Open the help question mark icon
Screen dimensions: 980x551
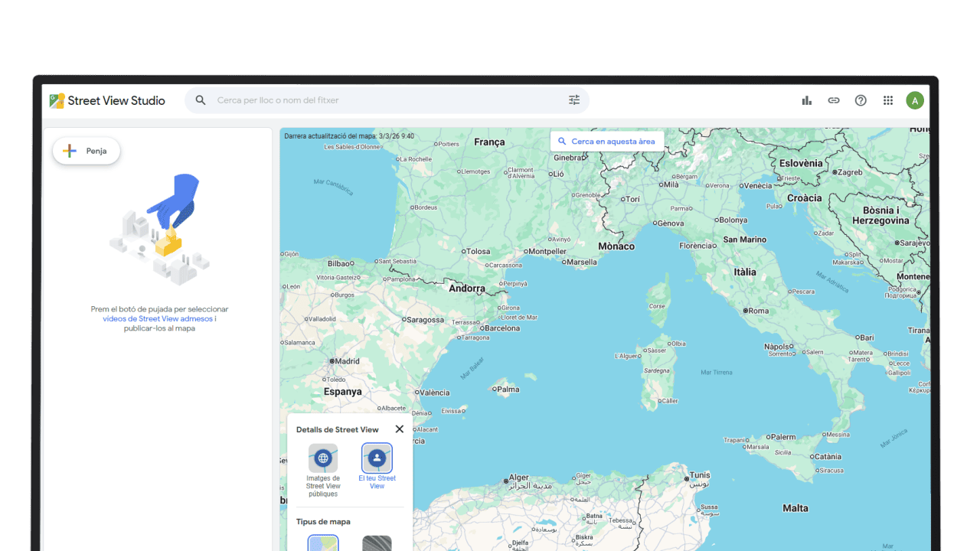(861, 100)
